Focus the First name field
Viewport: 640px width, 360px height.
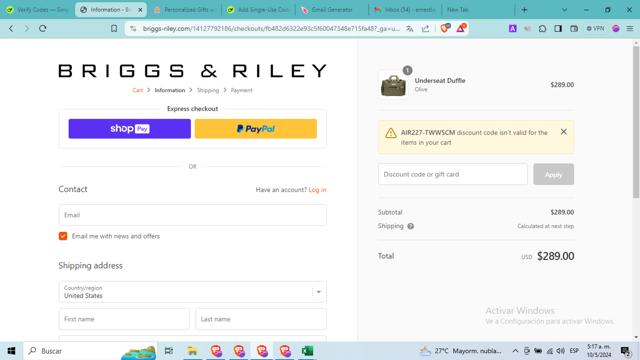(x=124, y=319)
